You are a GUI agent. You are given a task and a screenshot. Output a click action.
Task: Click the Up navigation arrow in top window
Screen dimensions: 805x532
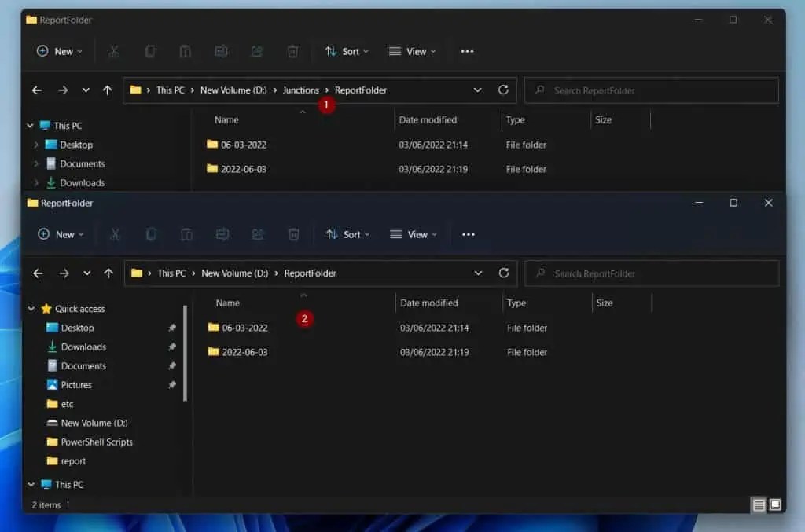[108, 90]
